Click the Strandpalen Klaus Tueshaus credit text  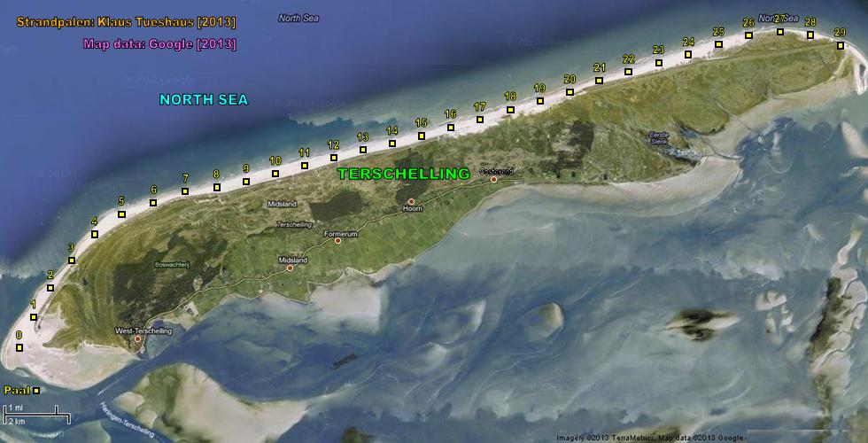(x=126, y=19)
